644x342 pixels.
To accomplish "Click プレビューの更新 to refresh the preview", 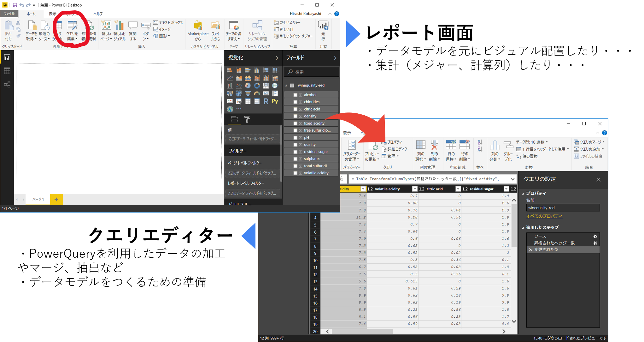I will (374, 150).
